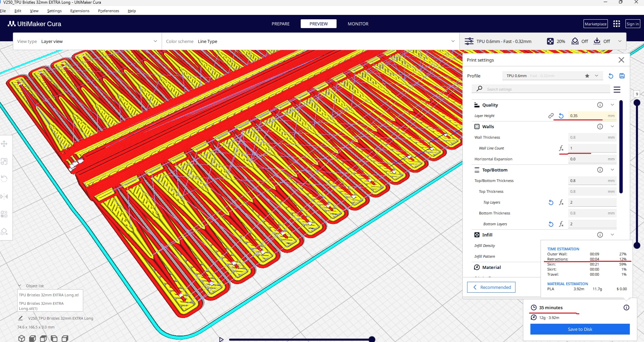Screen dimensions: 644x342
Task: Switch to the PREPARE tab
Action: point(280,24)
